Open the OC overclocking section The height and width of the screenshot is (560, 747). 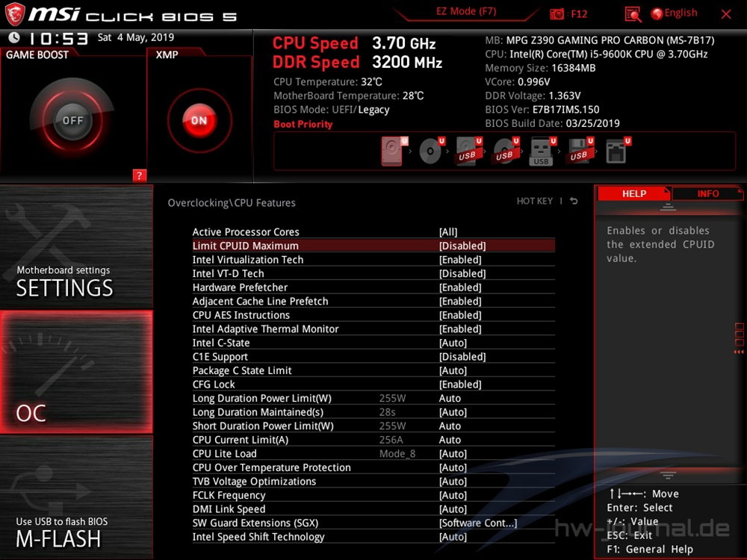click(x=76, y=372)
